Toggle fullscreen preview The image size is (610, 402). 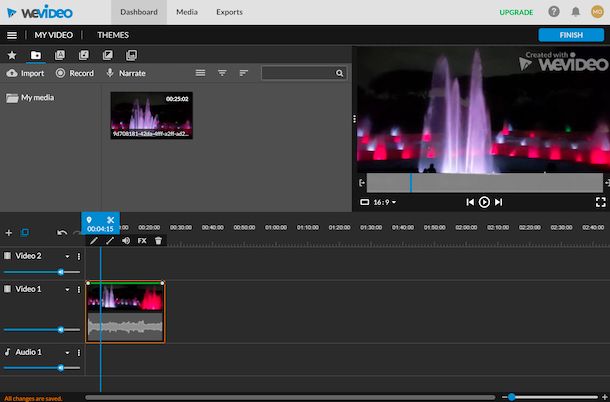601,202
